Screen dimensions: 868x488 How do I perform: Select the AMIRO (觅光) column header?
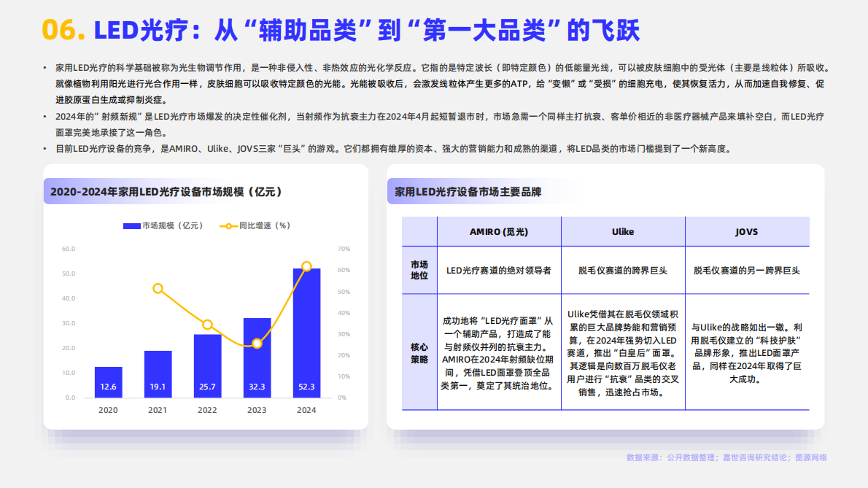pyautogui.click(x=498, y=231)
